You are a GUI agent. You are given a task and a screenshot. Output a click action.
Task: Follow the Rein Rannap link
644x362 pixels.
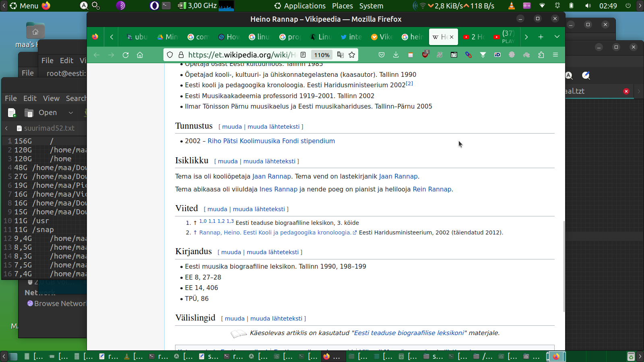click(432, 189)
